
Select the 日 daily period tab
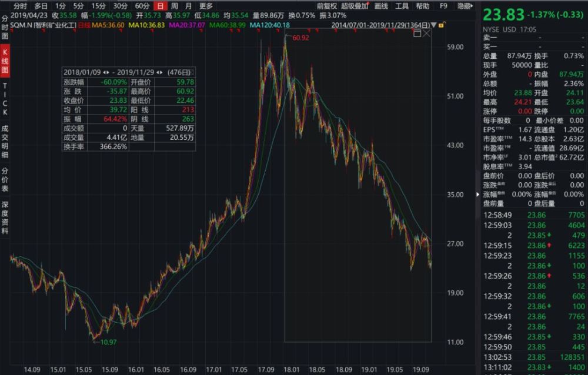point(161,6)
